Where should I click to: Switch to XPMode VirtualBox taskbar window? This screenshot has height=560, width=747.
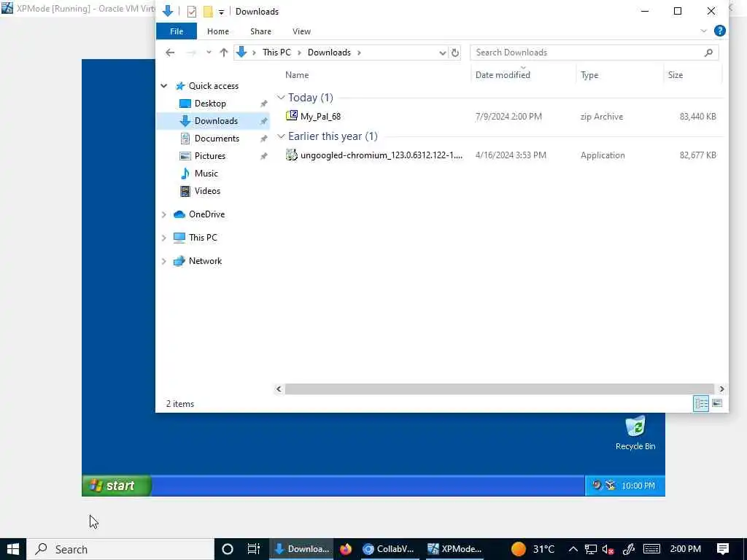click(x=455, y=549)
